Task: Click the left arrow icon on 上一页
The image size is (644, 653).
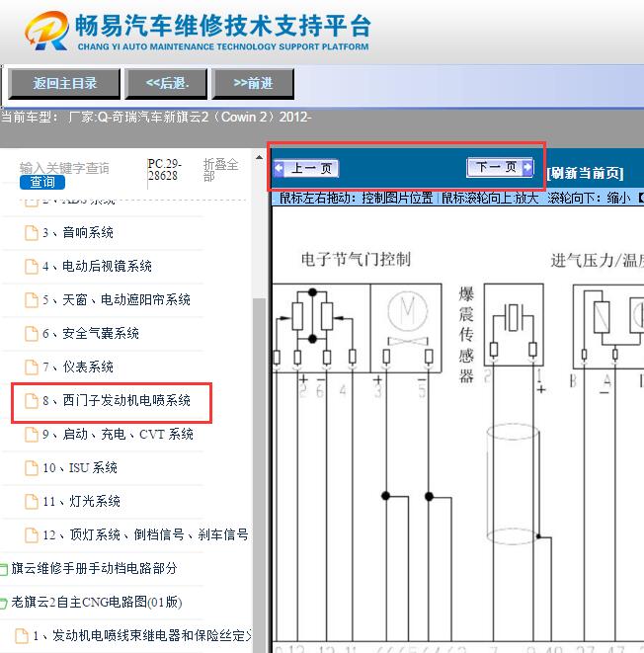Action: pyautogui.click(x=279, y=168)
